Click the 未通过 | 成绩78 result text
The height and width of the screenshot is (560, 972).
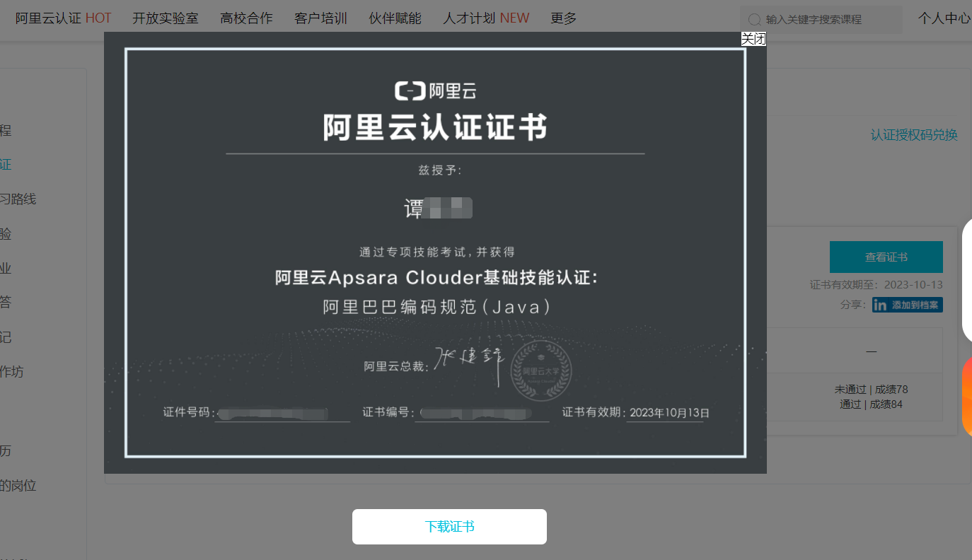point(871,390)
